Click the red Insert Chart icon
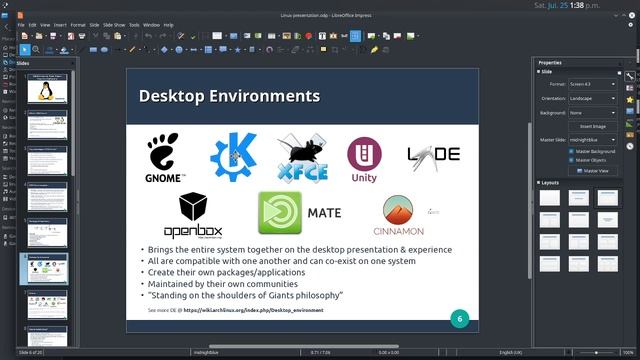 [309, 36]
